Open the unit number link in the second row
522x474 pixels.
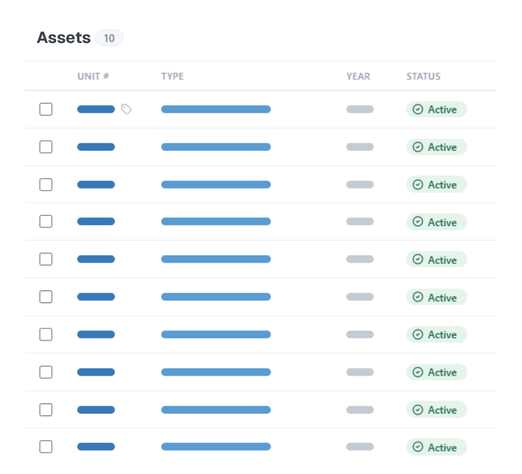[x=96, y=147]
